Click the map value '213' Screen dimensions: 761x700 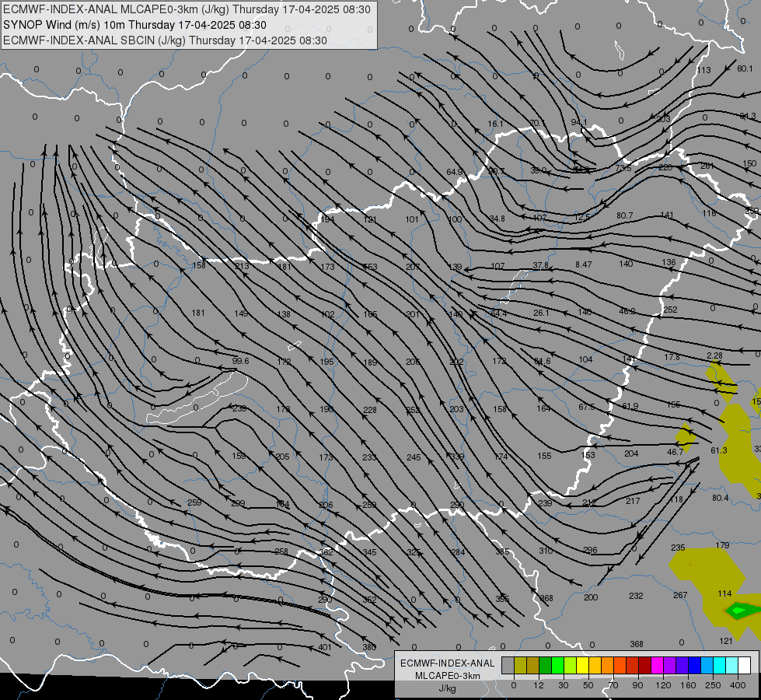(242, 266)
